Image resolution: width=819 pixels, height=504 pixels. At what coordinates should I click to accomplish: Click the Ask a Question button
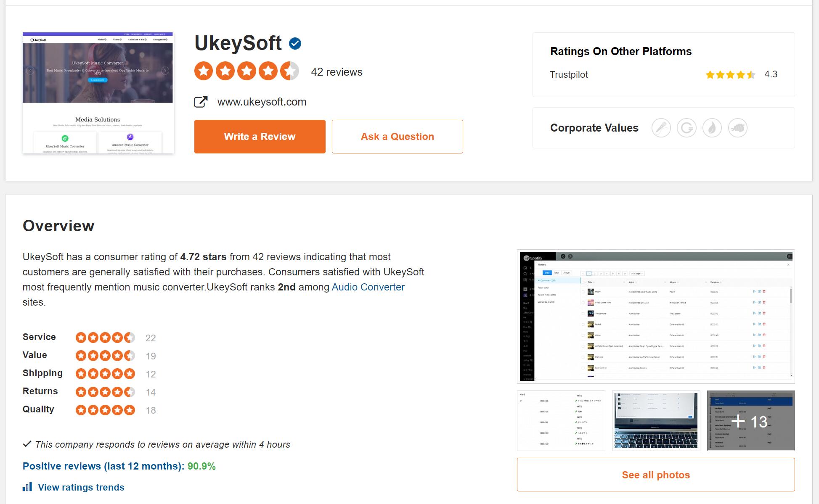[x=397, y=136]
